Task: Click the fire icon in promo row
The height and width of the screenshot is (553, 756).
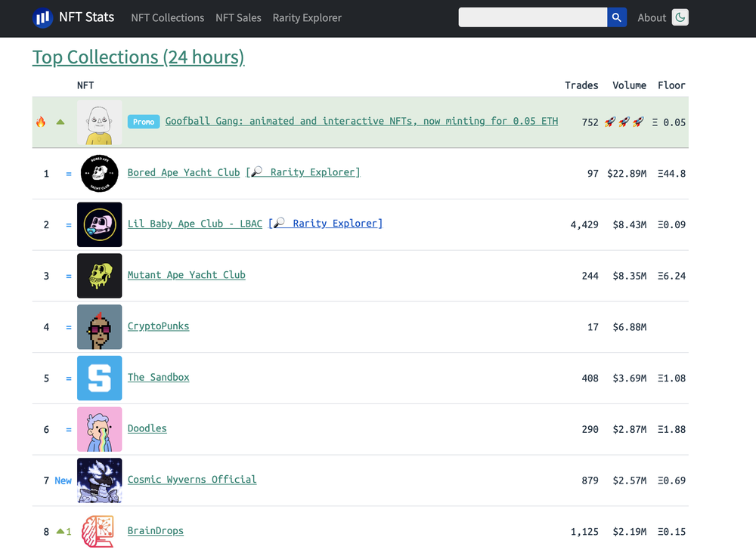Action: 41,122
